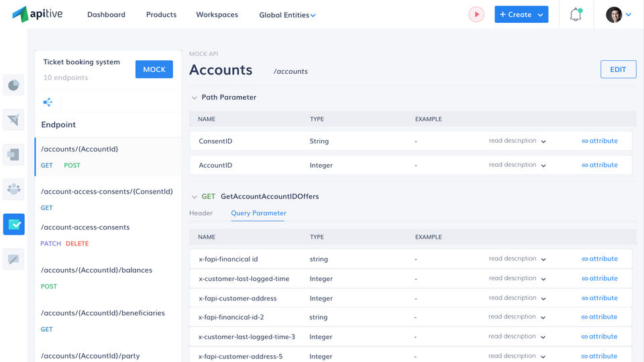Image resolution: width=644 pixels, height=362 pixels.
Task: Open the Workspaces menu item
Action: point(217,15)
